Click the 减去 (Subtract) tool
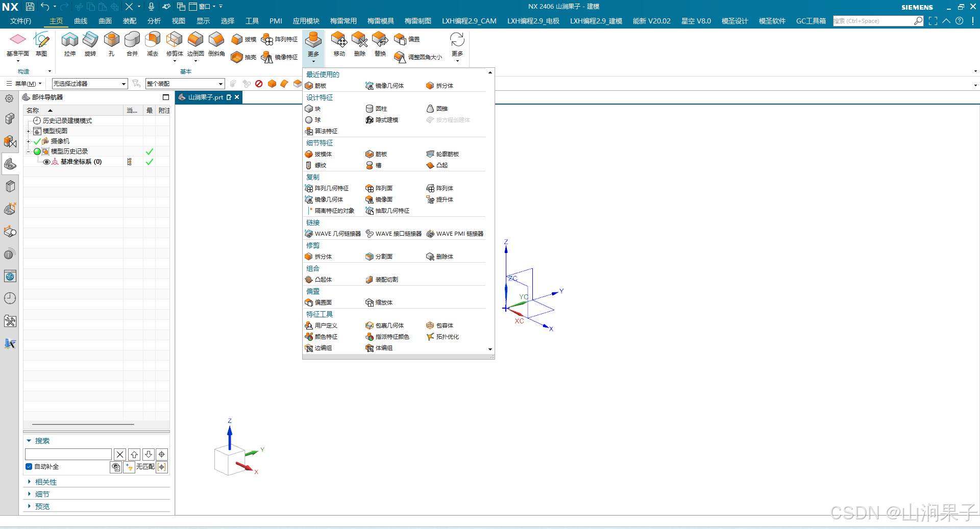This screenshot has height=529, width=980. pos(153,44)
